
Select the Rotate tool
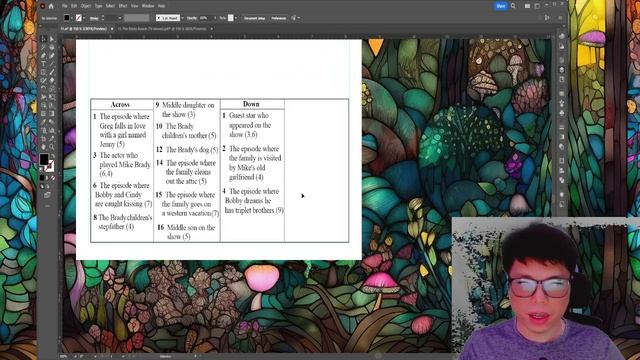[x=43, y=89]
